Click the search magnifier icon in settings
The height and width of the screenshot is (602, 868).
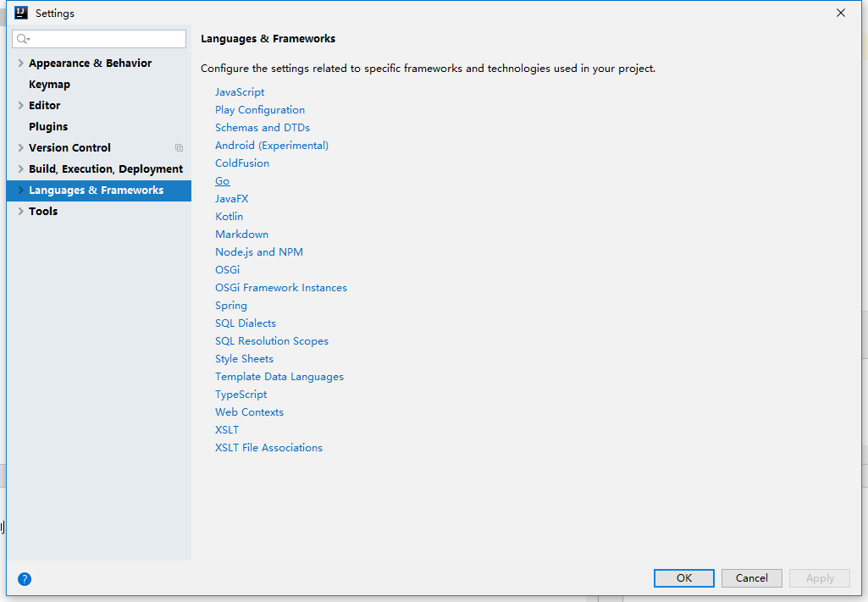point(23,39)
